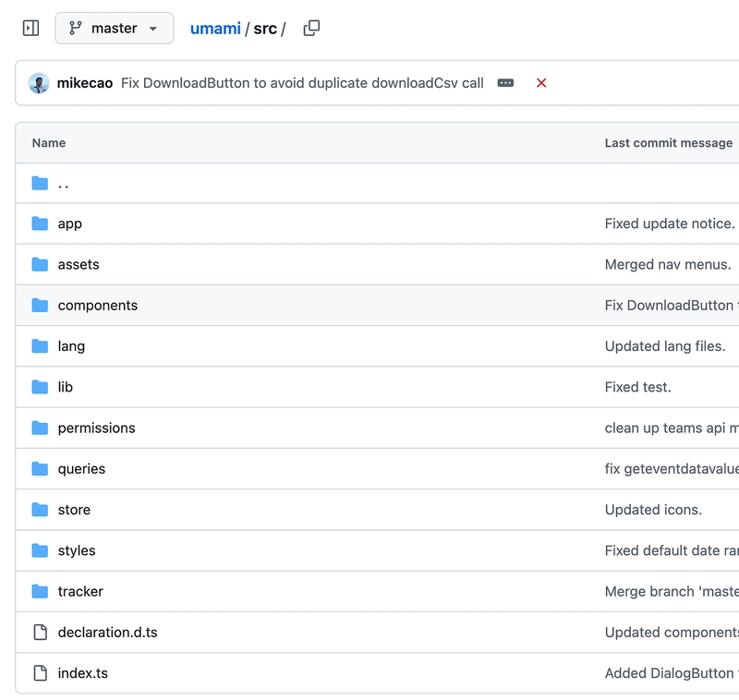The image size is (739, 700).
Task: Click the queries folder icon
Action: [x=40, y=469]
